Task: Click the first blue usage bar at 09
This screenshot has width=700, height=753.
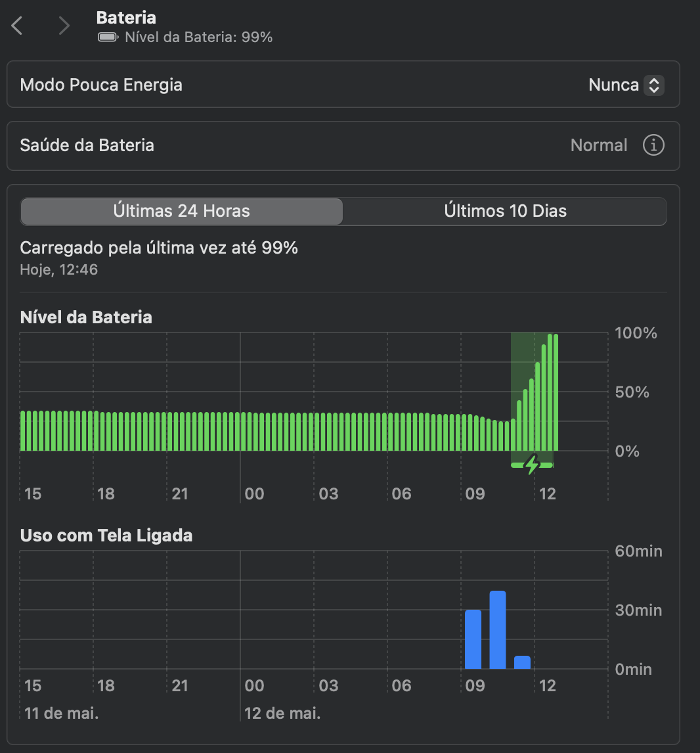Action: point(473,639)
